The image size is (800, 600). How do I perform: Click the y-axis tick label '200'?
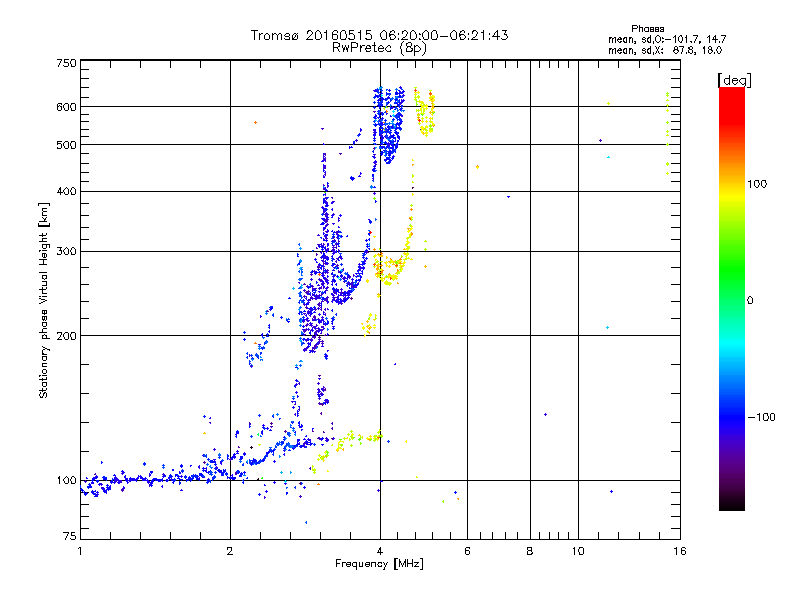pos(66,336)
